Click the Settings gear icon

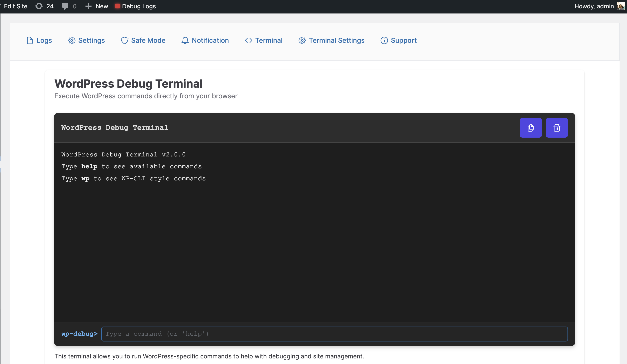coord(72,40)
